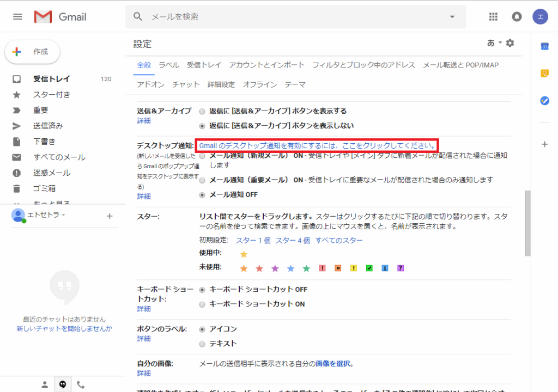Open the settings gear icon
The image size is (558, 392).
tap(510, 42)
